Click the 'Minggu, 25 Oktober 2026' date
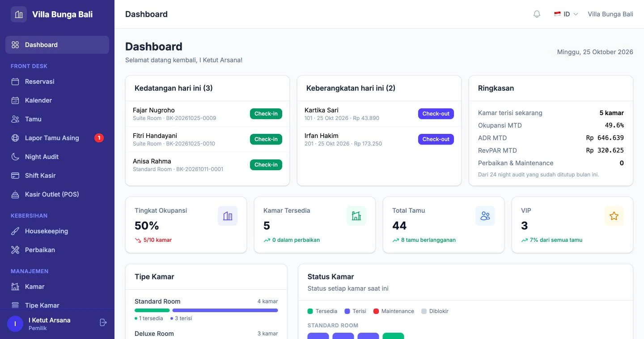 pos(595,52)
